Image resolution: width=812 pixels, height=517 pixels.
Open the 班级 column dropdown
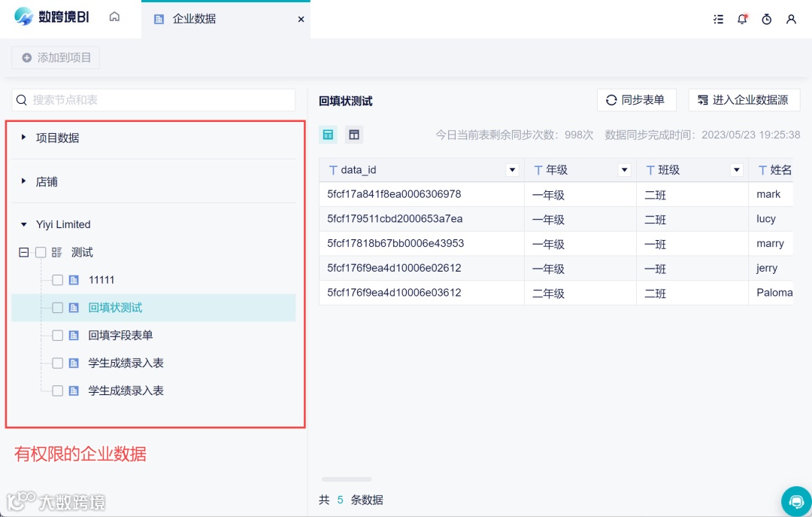pos(736,169)
